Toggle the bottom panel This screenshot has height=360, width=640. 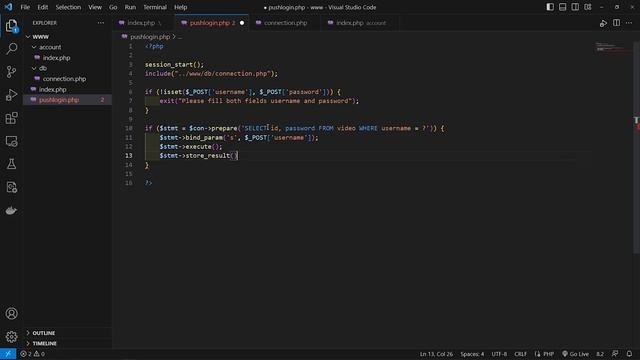pos(562,7)
